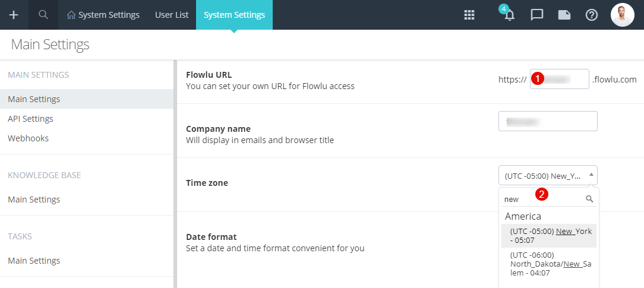Click the America group heading
The width and height of the screenshot is (644, 288).
coord(523,216)
